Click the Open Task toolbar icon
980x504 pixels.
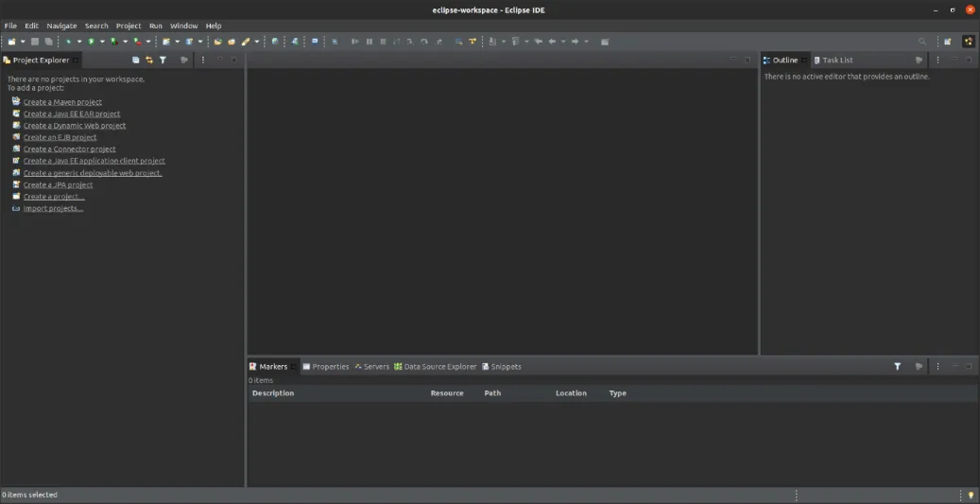click(x=232, y=42)
